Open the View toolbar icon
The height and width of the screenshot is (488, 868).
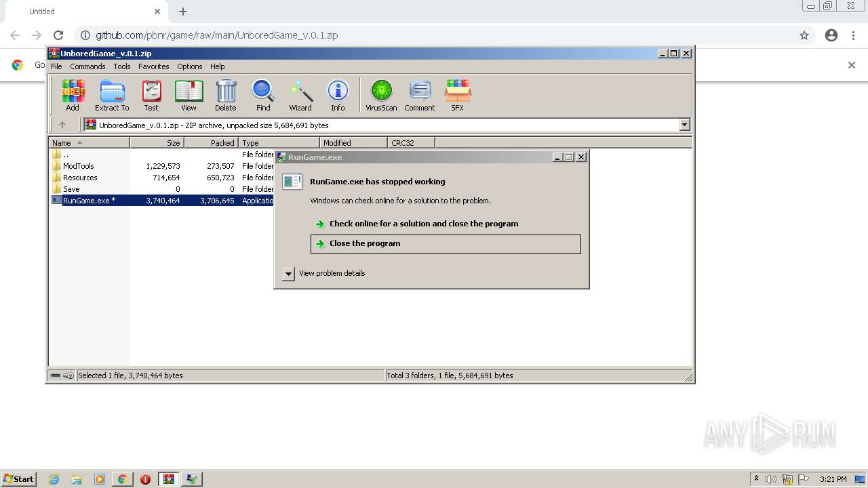(x=189, y=96)
